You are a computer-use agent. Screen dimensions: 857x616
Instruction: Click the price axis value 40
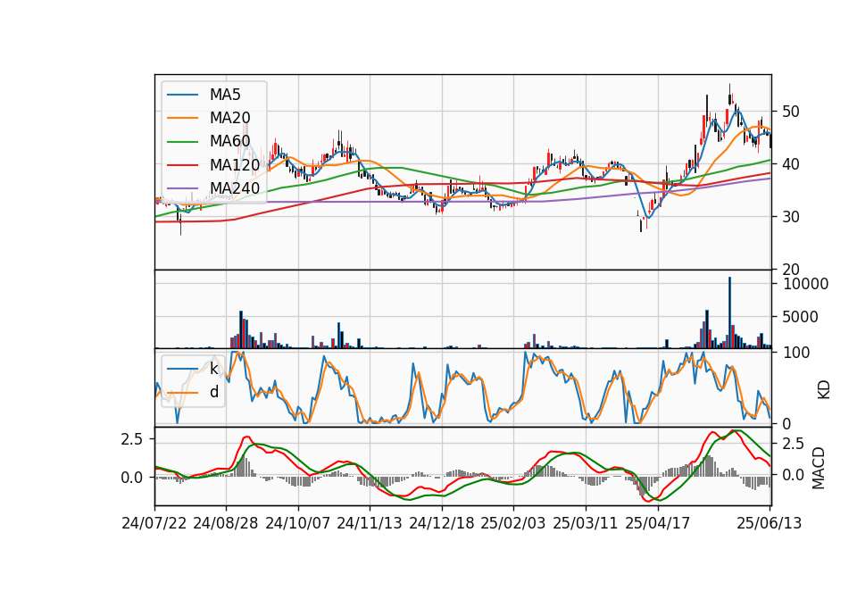[x=790, y=164]
